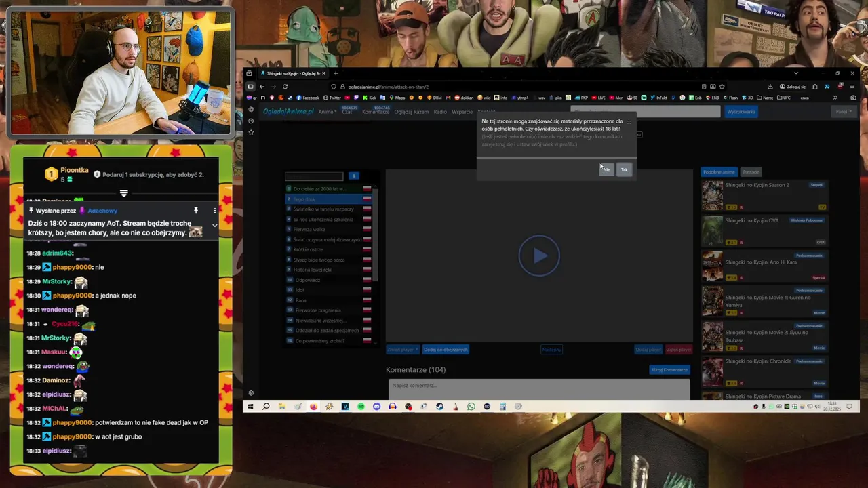This screenshot has height=488, width=868.
Task: Open Spotify from the taskbar
Action: [x=361, y=407]
